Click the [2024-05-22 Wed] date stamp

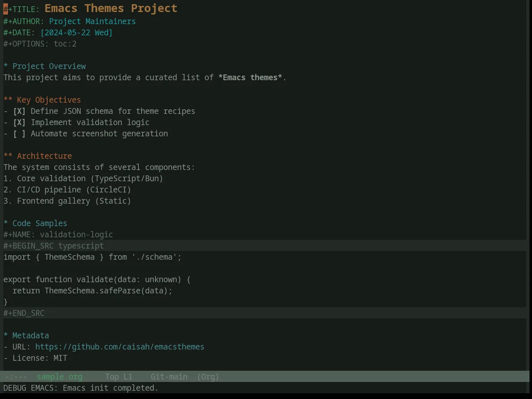(76, 33)
